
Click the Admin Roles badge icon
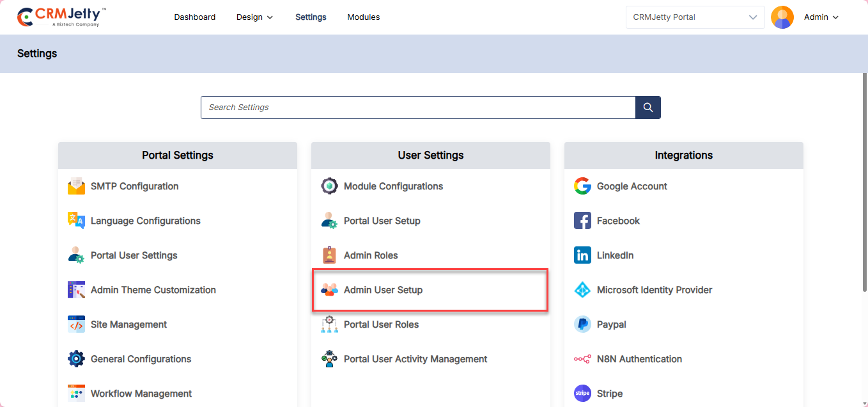pos(329,255)
